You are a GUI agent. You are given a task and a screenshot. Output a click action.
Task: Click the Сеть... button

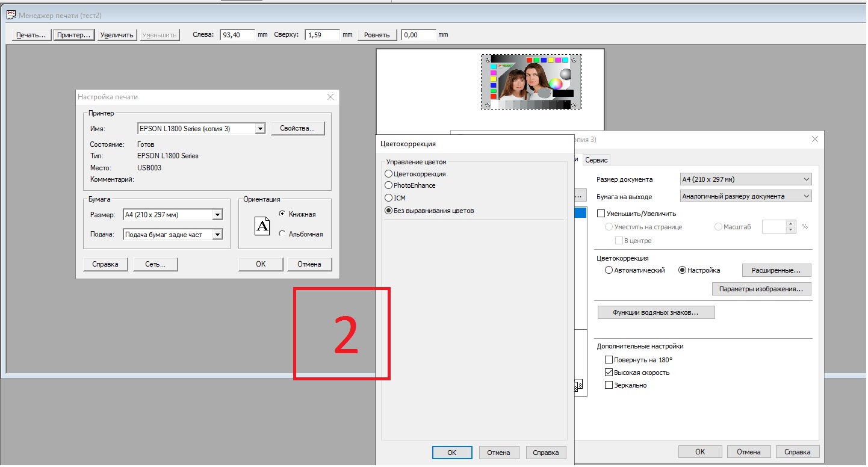point(155,264)
